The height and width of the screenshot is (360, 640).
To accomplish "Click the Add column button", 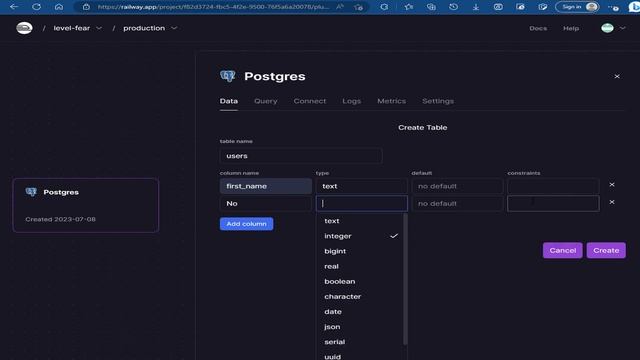I will pos(247,224).
